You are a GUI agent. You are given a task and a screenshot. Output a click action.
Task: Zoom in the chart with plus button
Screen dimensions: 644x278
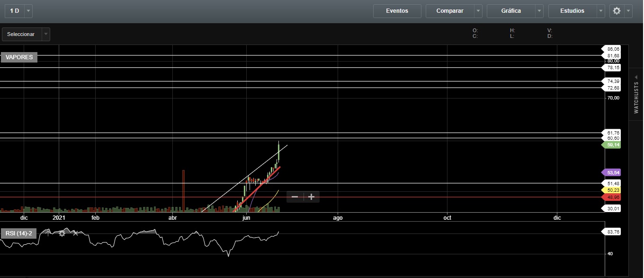pos(311,197)
